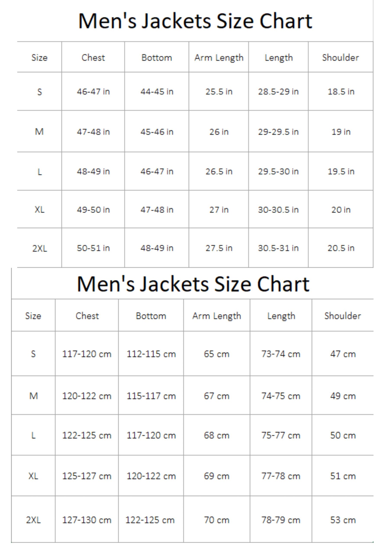Select the 2XL row label in inches table
The width and height of the screenshot is (392, 555).
pyautogui.click(x=40, y=248)
